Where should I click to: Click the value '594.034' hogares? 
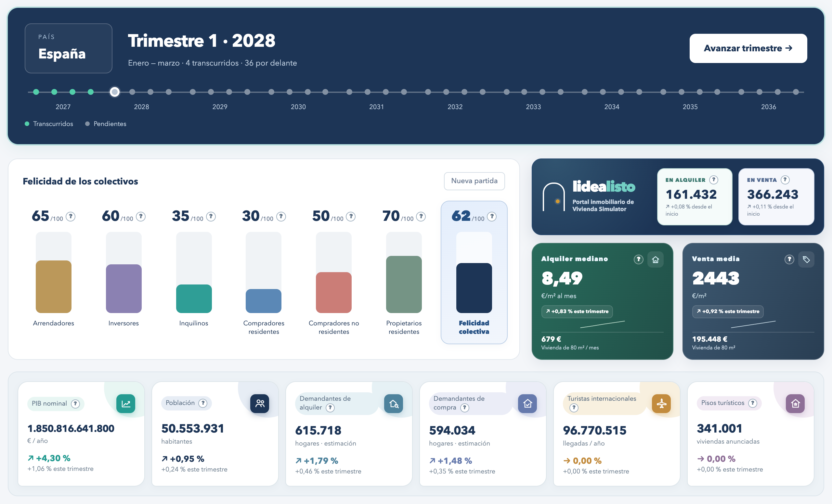pos(452,431)
